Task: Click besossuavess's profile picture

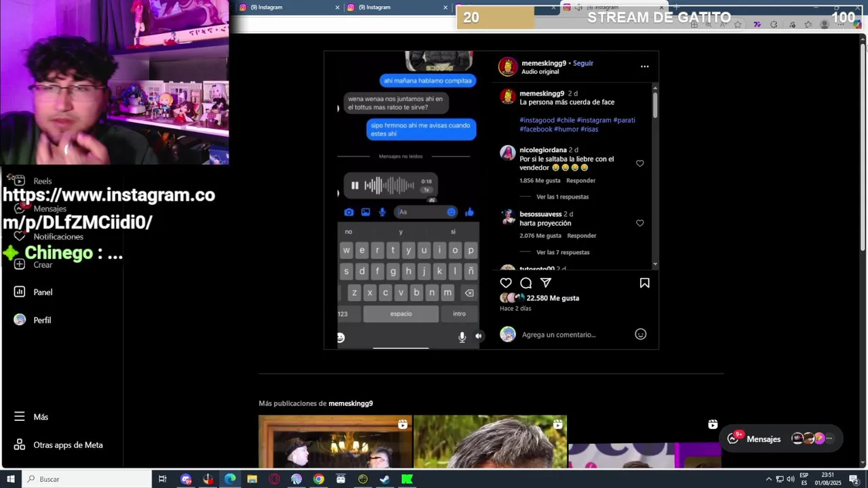Action: [508, 217]
